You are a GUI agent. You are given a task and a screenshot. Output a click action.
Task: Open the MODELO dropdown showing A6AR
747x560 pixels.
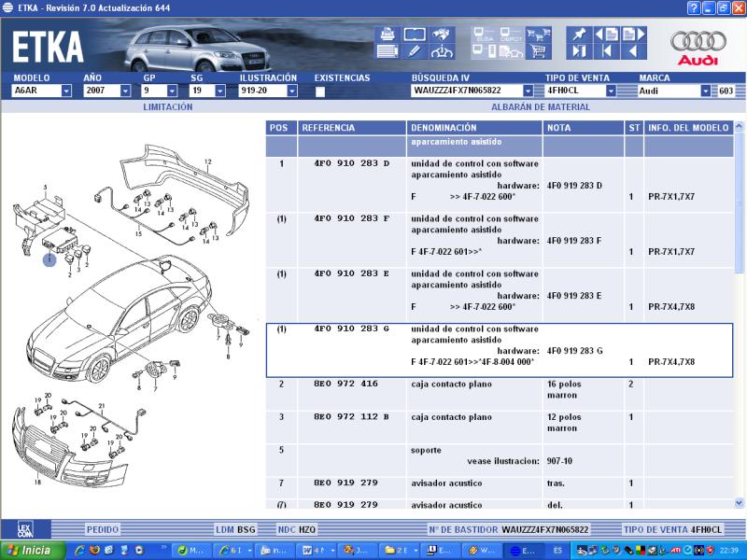pyautogui.click(x=66, y=91)
